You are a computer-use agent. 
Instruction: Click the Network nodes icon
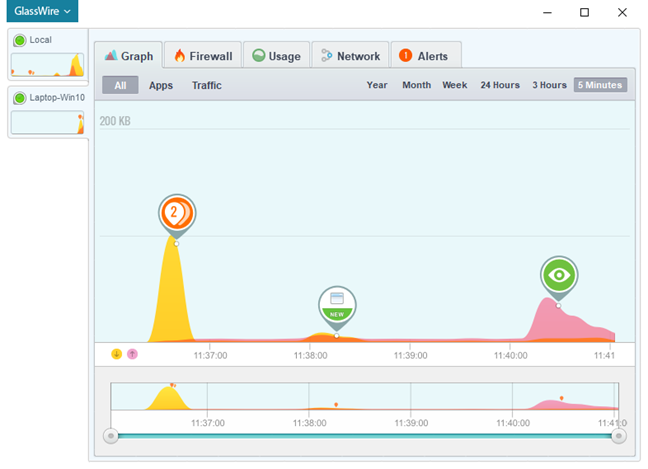click(x=326, y=55)
